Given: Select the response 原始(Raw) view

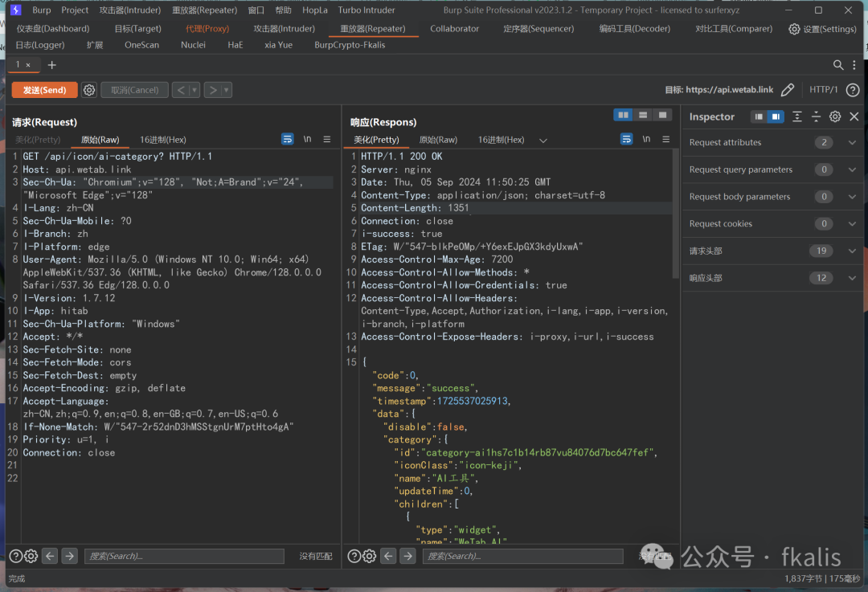Looking at the screenshot, I should [x=438, y=140].
